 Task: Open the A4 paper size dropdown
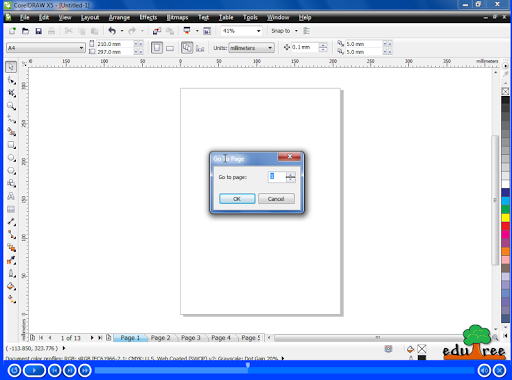tap(46, 48)
